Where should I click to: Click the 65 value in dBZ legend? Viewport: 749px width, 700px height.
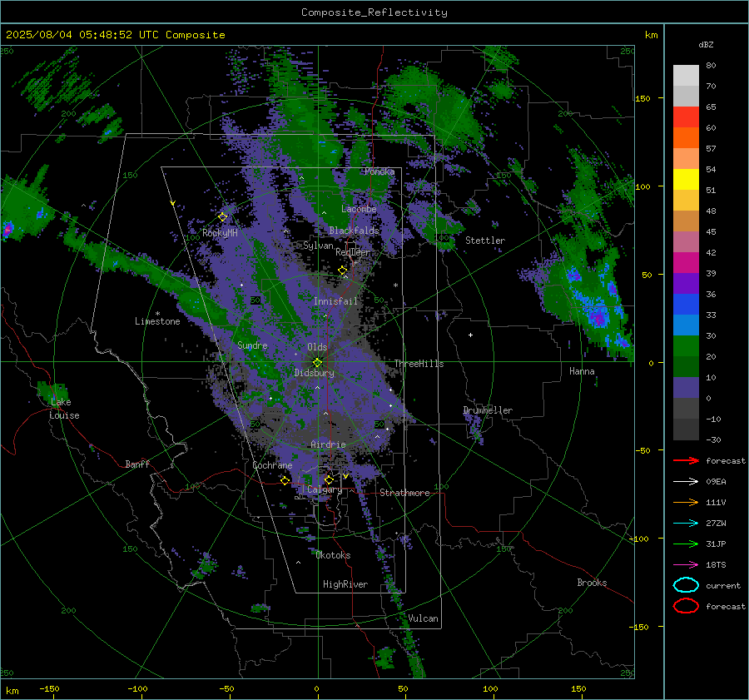(x=711, y=107)
